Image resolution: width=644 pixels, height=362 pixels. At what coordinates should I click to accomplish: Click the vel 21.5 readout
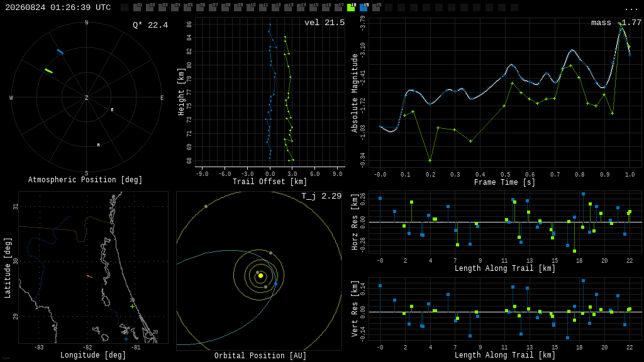325,23
